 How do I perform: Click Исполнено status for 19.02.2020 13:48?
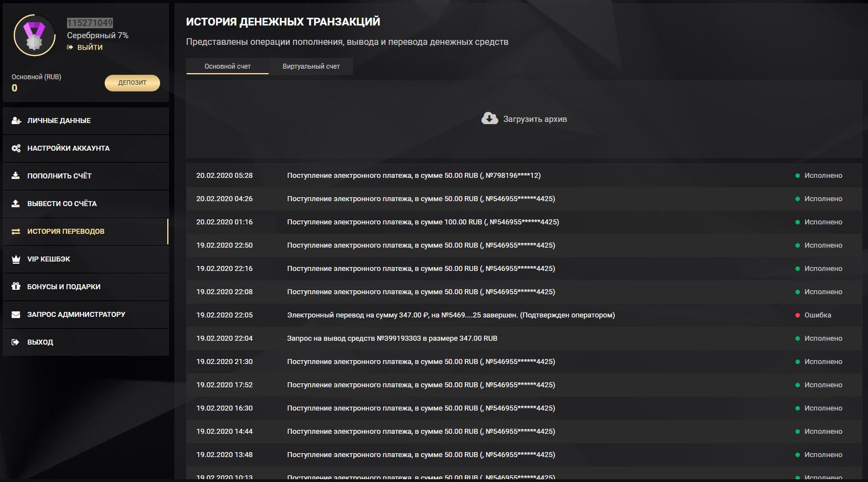pyautogui.click(x=823, y=455)
